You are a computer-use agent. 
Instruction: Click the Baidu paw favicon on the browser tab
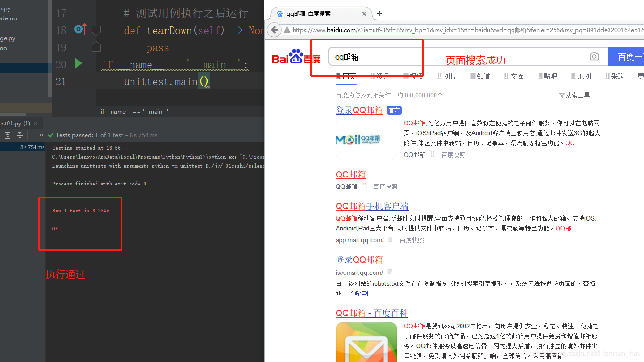coord(280,14)
